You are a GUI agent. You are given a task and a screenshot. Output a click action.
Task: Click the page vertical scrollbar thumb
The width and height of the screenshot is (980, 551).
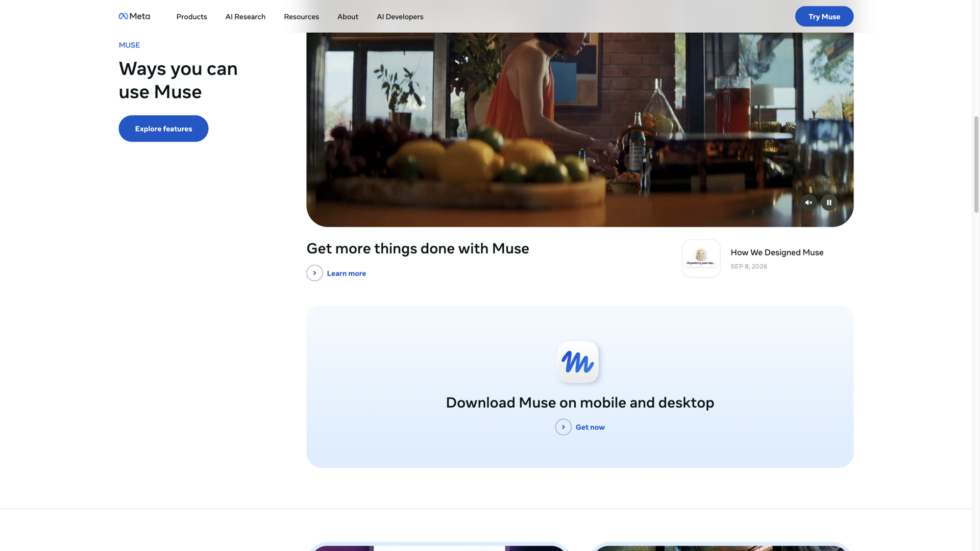pos(976,164)
